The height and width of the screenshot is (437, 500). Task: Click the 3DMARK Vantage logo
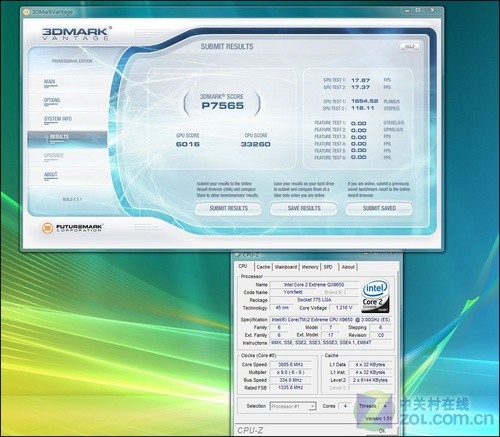pyautogui.click(x=76, y=34)
